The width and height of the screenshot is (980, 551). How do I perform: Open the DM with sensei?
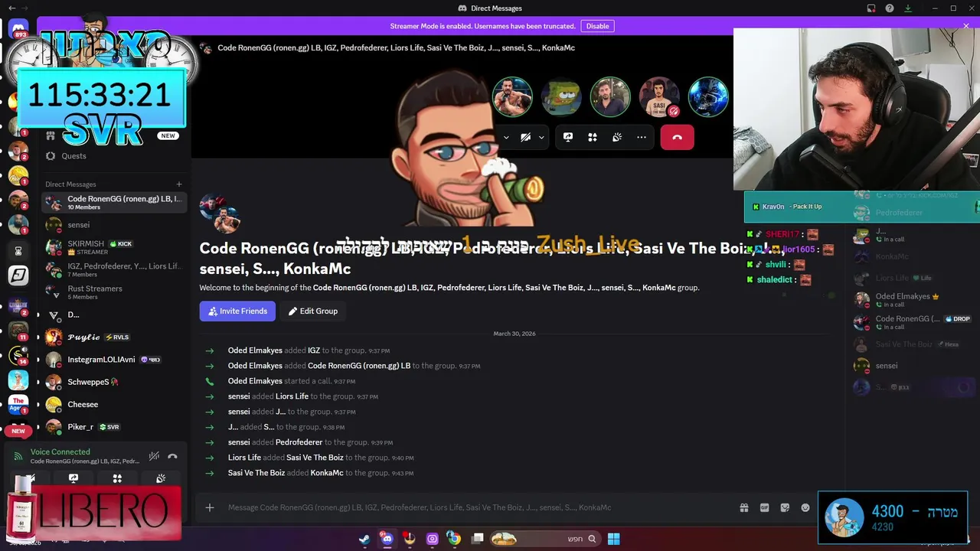tap(114, 225)
